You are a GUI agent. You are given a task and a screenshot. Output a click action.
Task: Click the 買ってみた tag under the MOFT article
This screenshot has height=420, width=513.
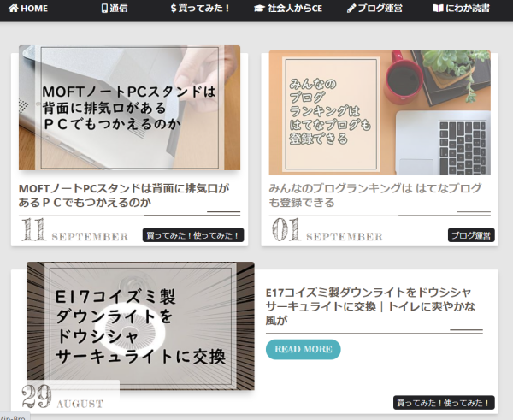click(x=193, y=235)
